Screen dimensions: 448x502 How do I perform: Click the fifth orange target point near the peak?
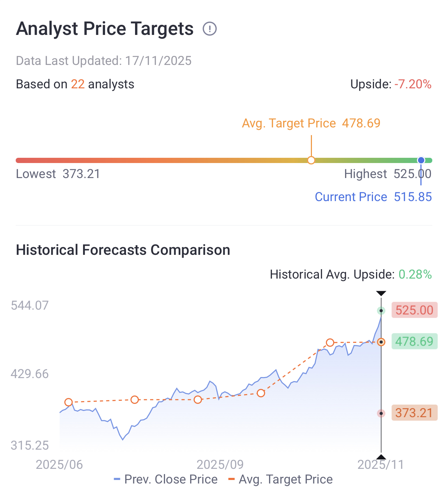[330, 342]
